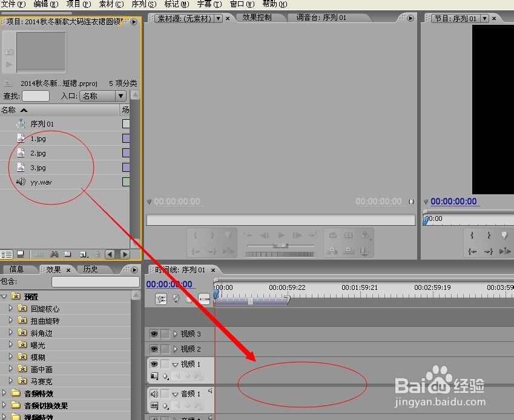Open the 编辑 menu

point(46,4)
